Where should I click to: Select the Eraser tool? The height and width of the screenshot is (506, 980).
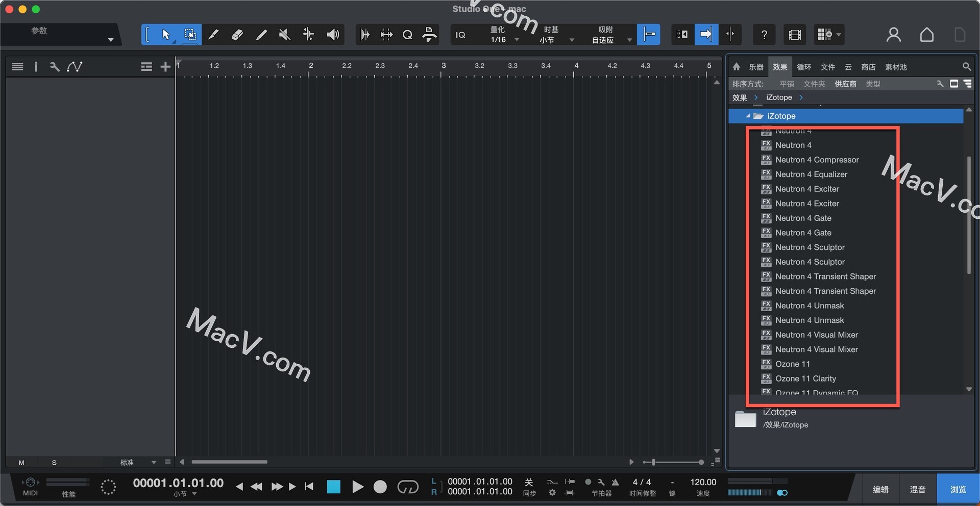[237, 35]
